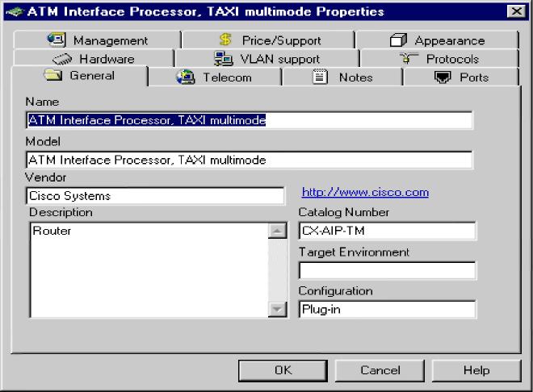Click the OK button
533x392 pixels.
pyautogui.click(x=283, y=370)
